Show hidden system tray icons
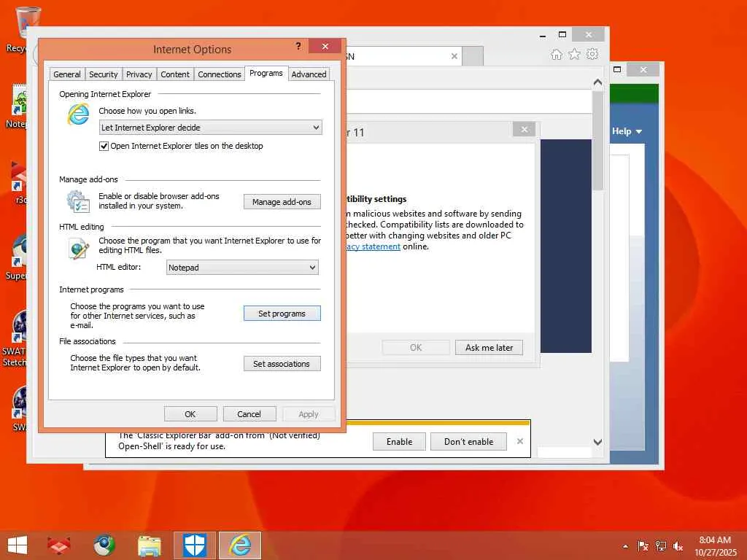The width and height of the screenshot is (747, 560). coord(625,546)
